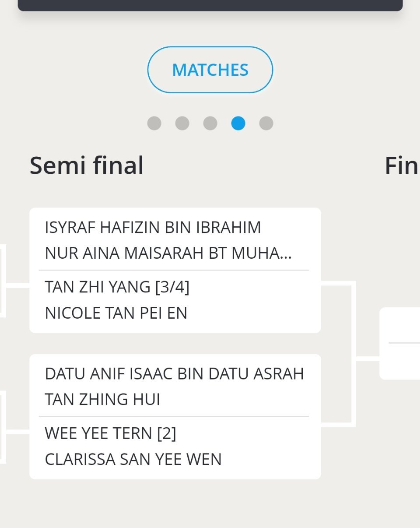Tap the dark banner at top

coord(210,5)
